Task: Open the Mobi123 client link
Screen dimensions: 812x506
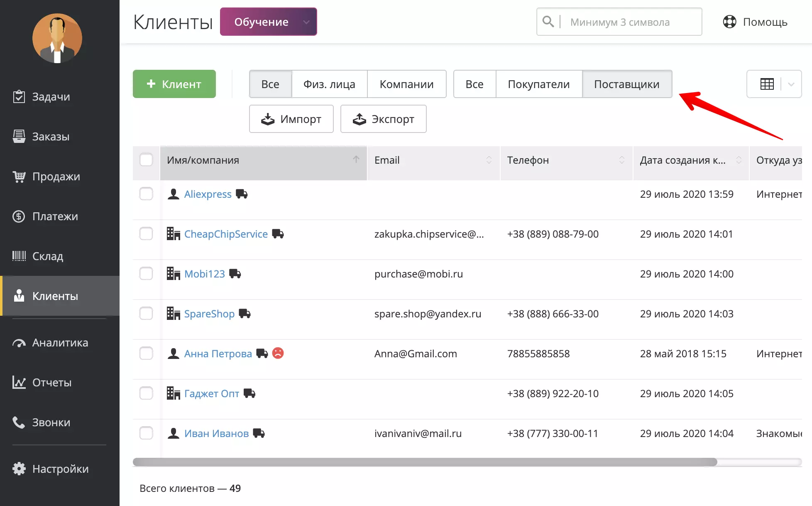Action: [x=205, y=274]
